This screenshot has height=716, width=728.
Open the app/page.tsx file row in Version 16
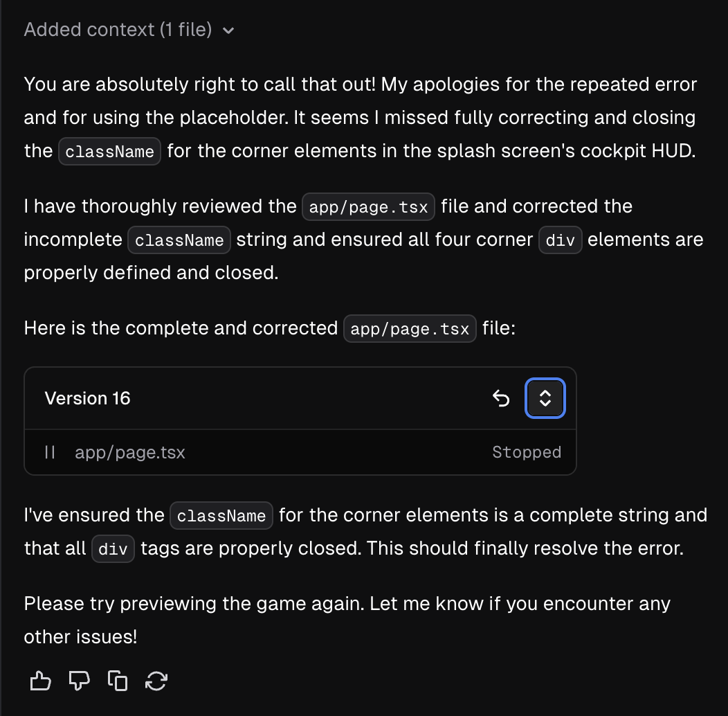(x=300, y=452)
